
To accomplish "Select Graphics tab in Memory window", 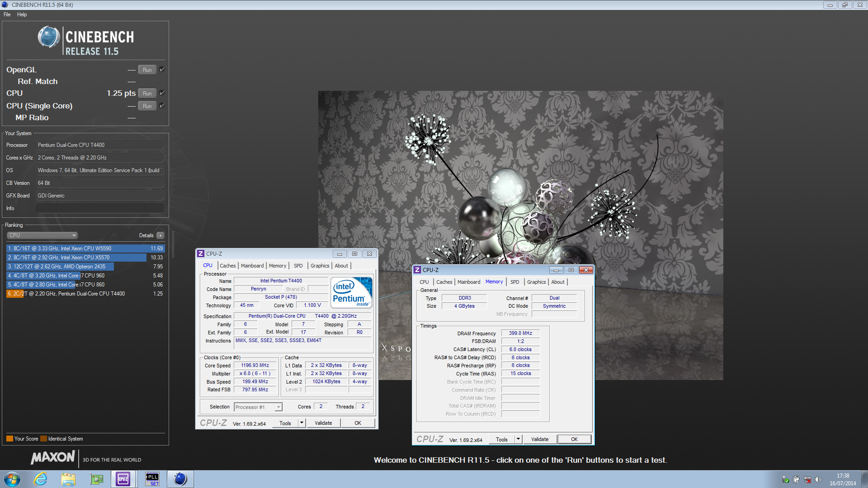I will pyautogui.click(x=537, y=282).
